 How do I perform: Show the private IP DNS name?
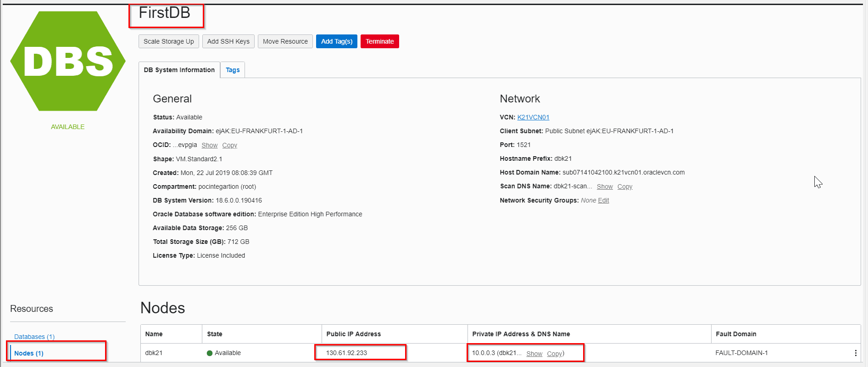[534, 354]
